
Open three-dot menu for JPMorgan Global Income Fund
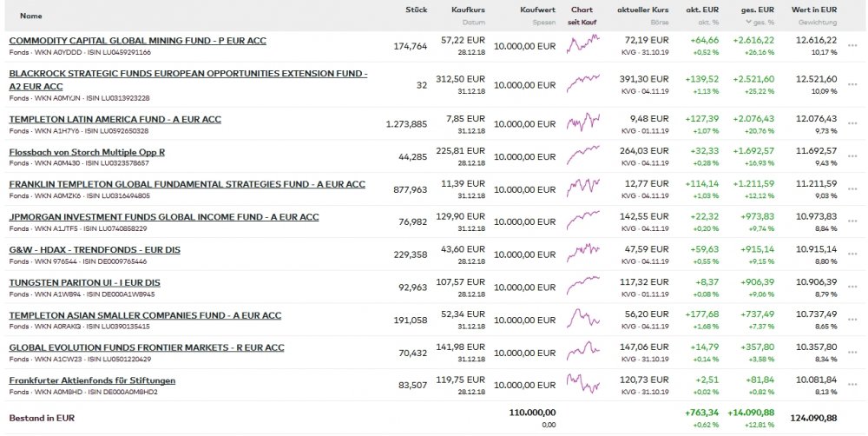coord(852,223)
